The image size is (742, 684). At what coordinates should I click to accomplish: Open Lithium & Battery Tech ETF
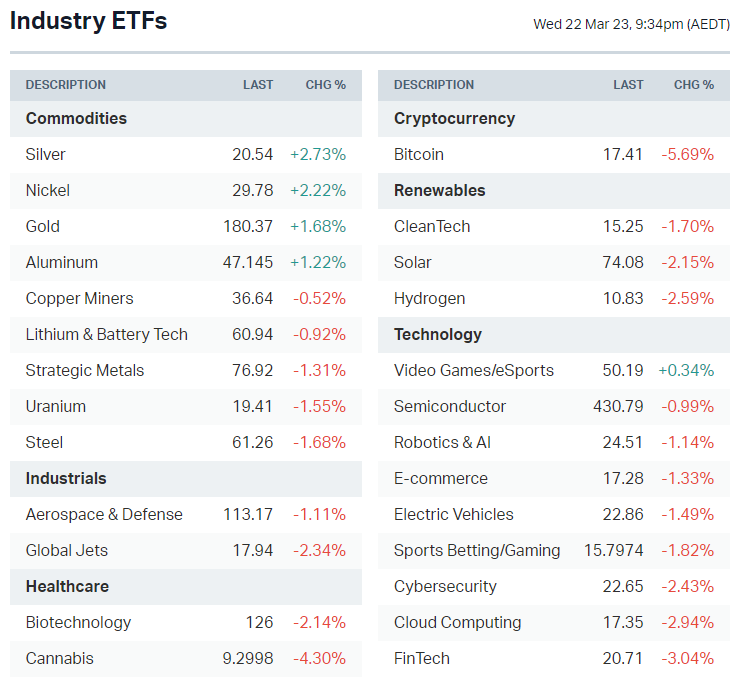tap(107, 334)
